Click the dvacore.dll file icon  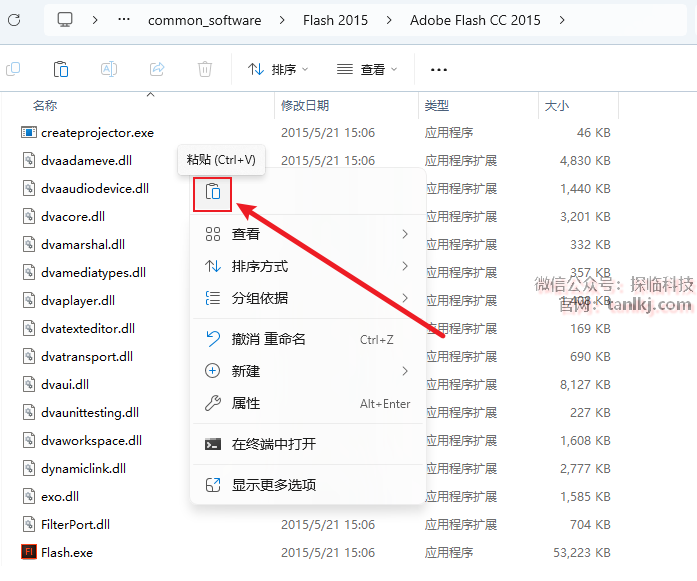click(29, 216)
